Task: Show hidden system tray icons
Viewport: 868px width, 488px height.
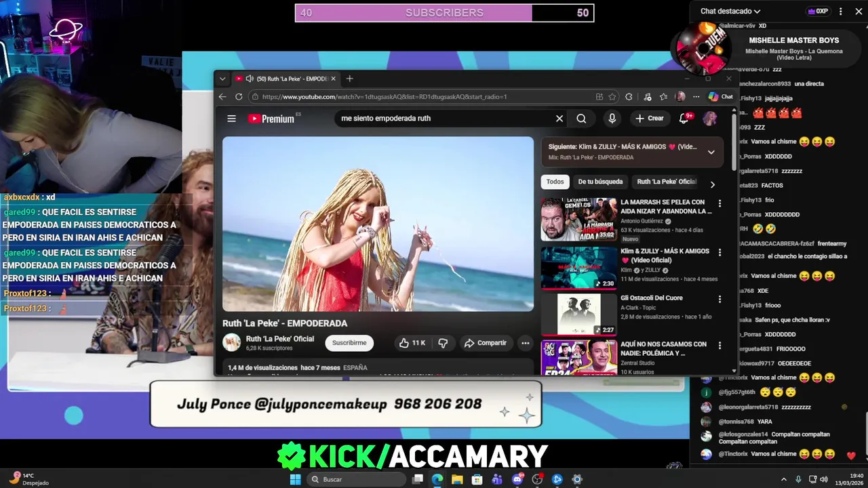Action: [784, 479]
